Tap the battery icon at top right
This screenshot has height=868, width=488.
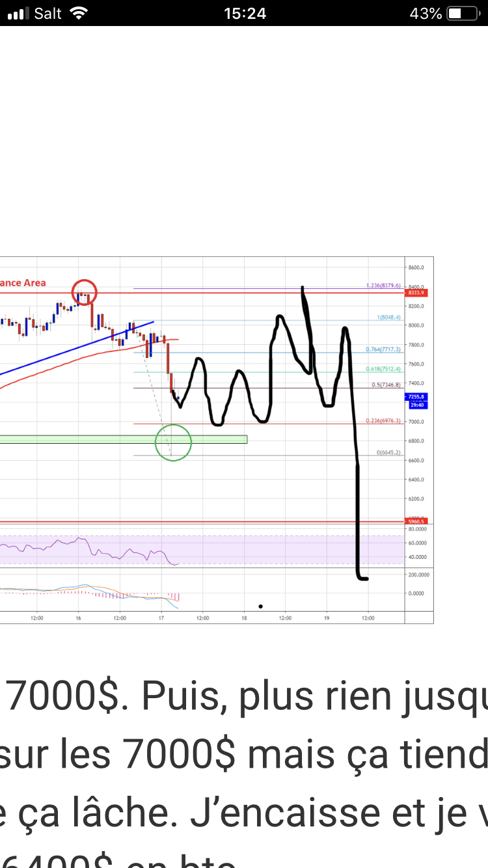[463, 13]
